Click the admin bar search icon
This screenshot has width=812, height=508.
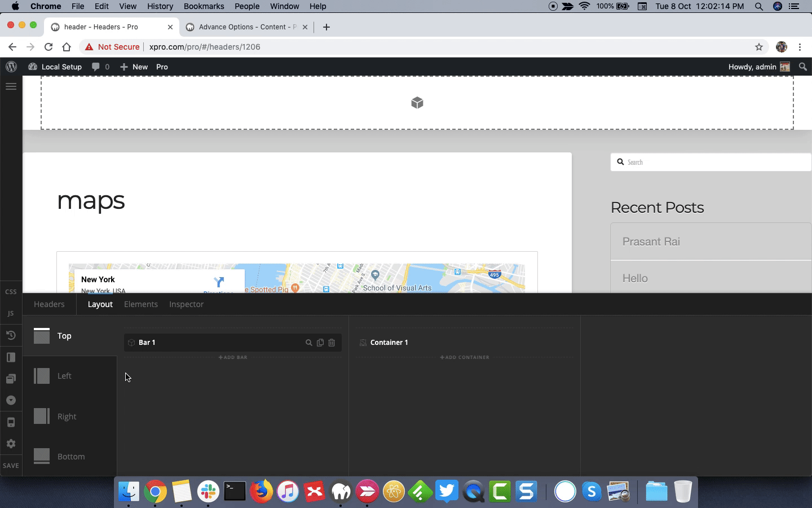click(802, 67)
